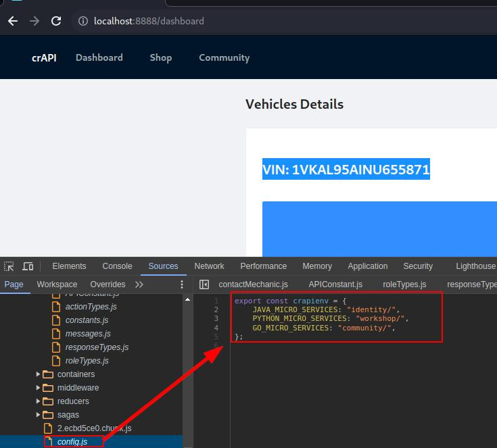497x448 pixels.
Task: Select the Page sub-tab in Sources
Action: 14,284
